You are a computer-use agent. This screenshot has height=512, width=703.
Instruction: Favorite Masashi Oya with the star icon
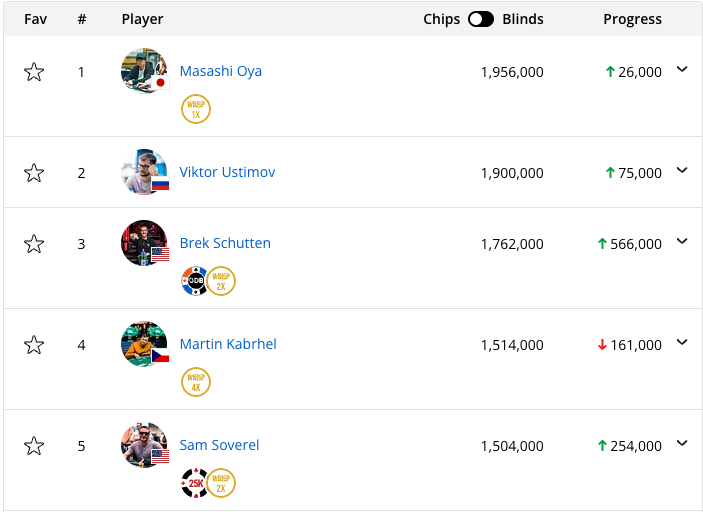pos(34,72)
